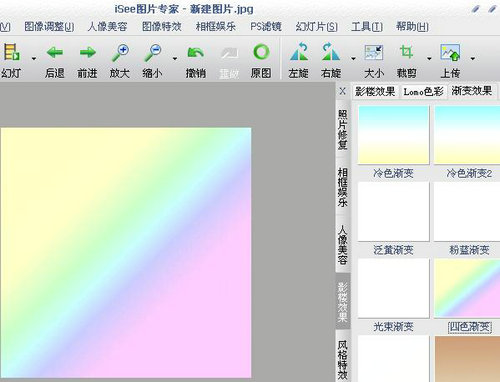Expand dropdown arrow next to 右旋

click(x=353, y=59)
